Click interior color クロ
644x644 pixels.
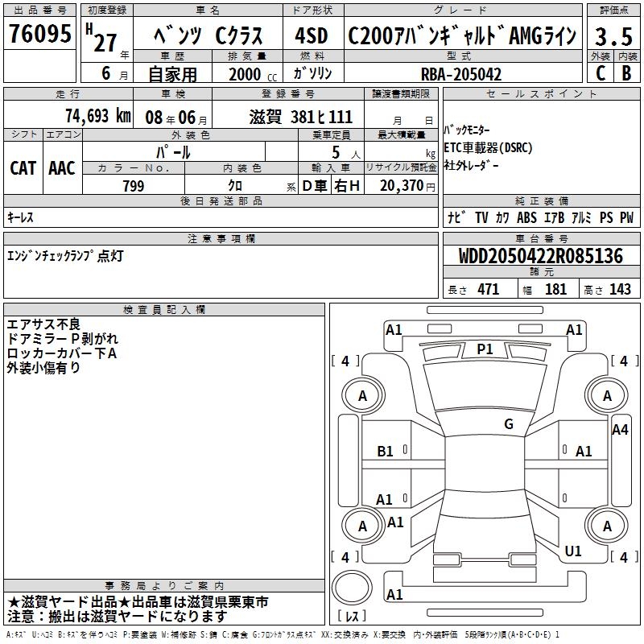click(235, 186)
